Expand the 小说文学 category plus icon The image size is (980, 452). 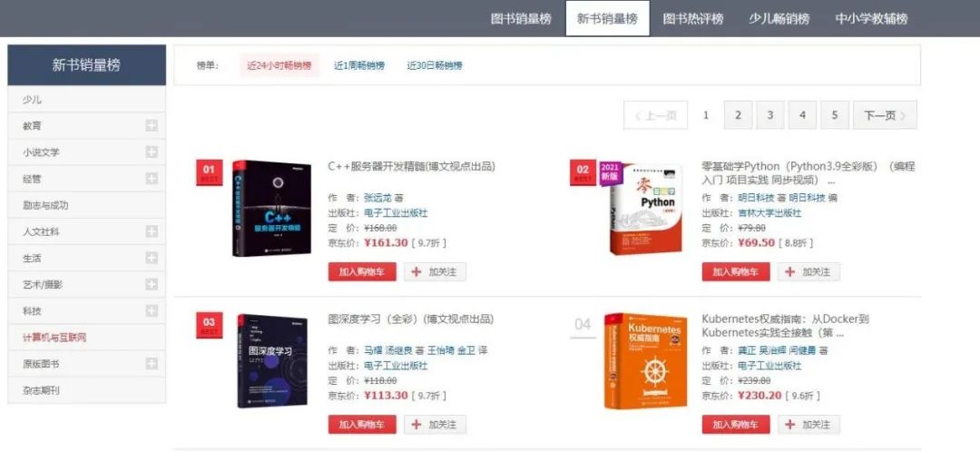[152, 152]
